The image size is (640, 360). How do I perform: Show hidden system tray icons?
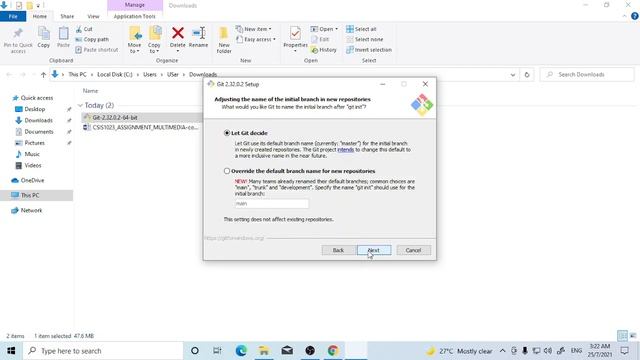[502, 351]
